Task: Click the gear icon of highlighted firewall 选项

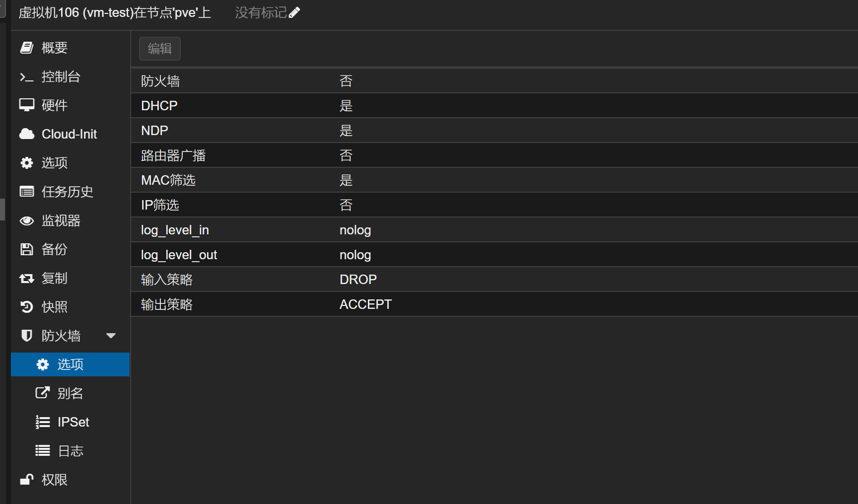Action: [43, 364]
